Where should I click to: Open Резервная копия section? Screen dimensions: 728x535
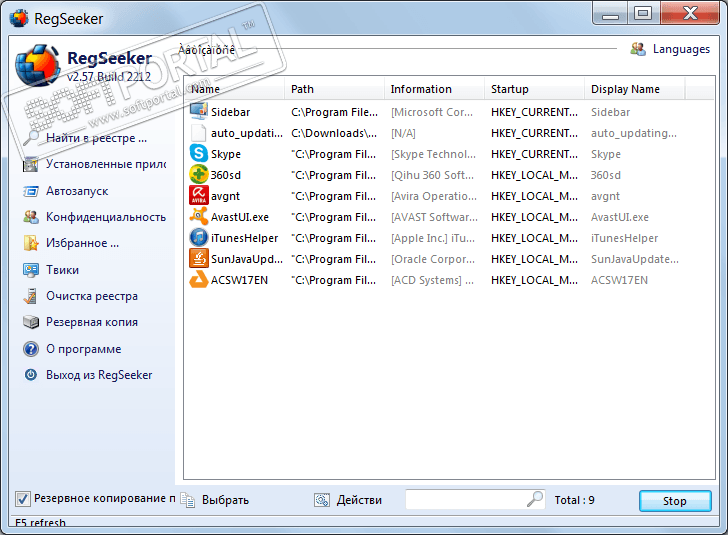tap(92, 322)
